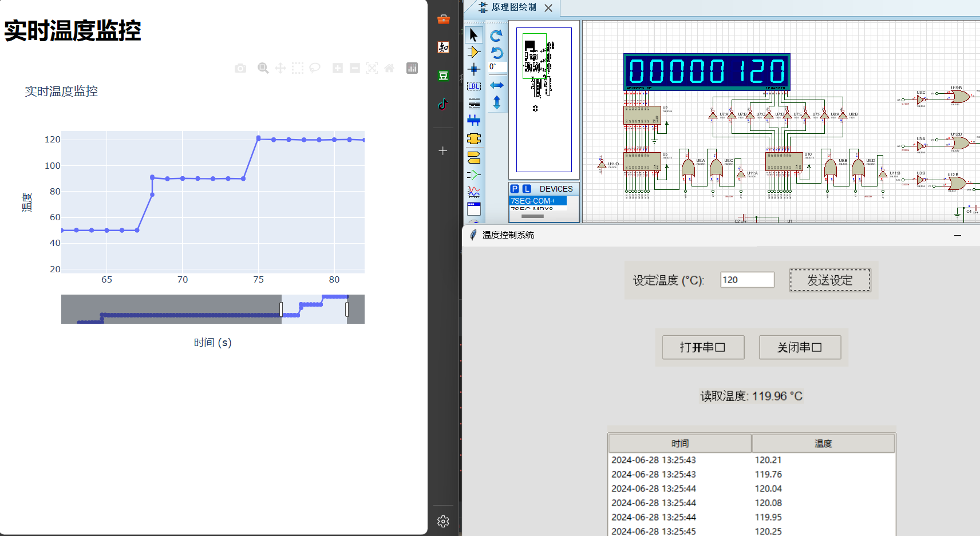This screenshot has width=980, height=536.
Task: Open the orange toolbox sidebar icon
Action: coord(443,19)
